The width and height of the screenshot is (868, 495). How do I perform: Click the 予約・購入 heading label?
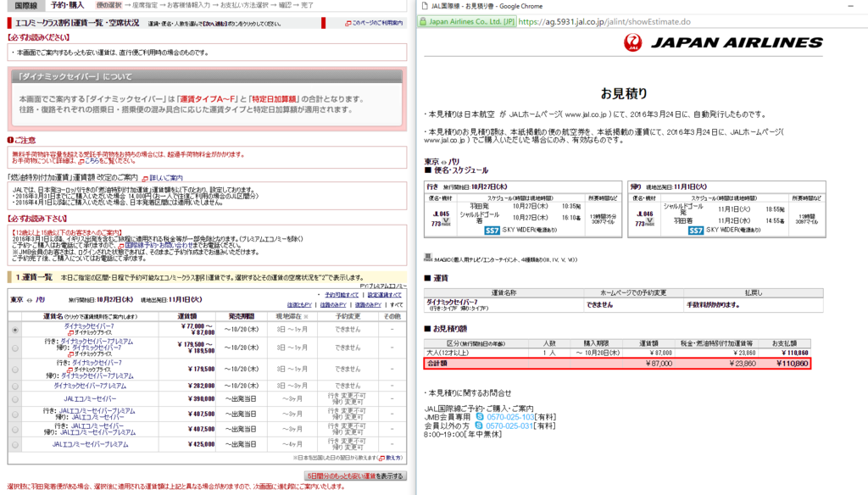pyautogui.click(x=67, y=5)
